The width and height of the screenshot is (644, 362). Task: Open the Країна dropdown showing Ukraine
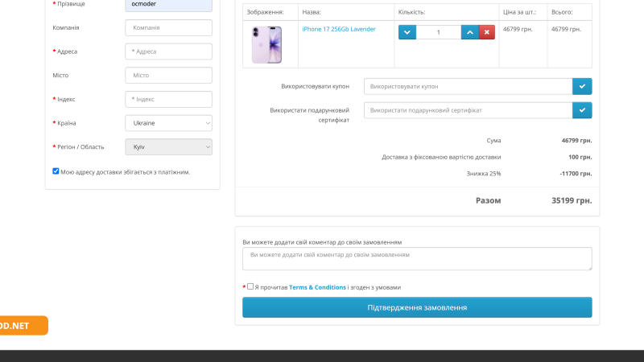pyautogui.click(x=168, y=123)
